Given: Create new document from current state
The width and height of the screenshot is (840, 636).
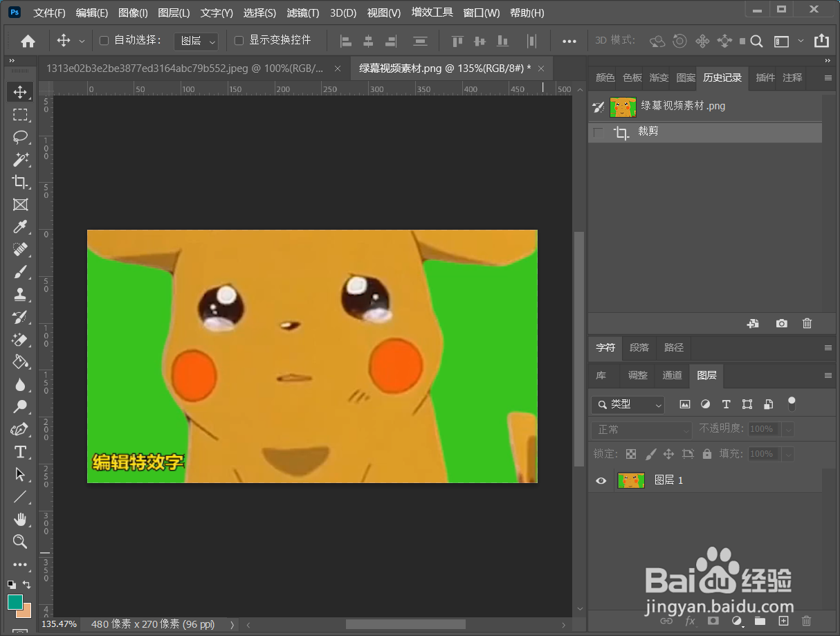Looking at the screenshot, I should tap(754, 323).
